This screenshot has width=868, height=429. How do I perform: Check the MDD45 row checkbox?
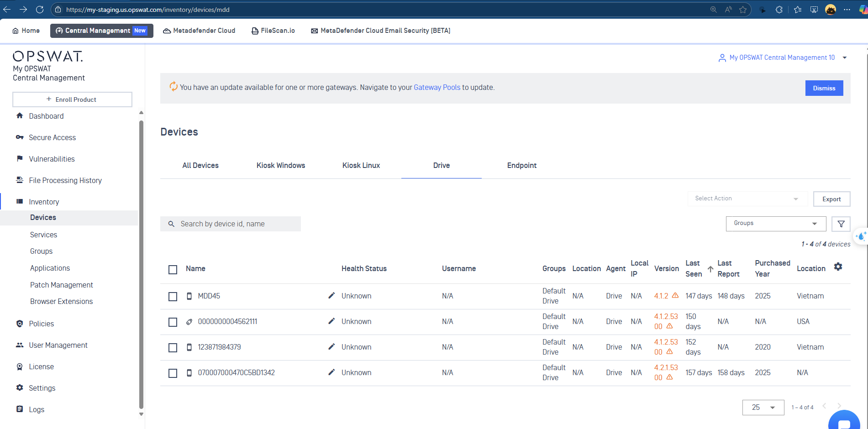click(173, 297)
